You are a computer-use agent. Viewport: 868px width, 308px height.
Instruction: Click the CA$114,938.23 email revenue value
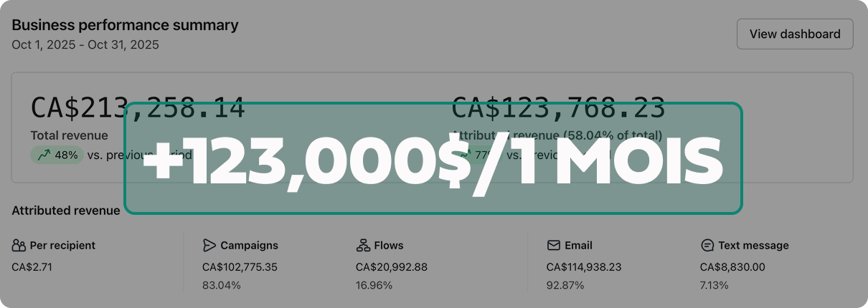(584, 267)
